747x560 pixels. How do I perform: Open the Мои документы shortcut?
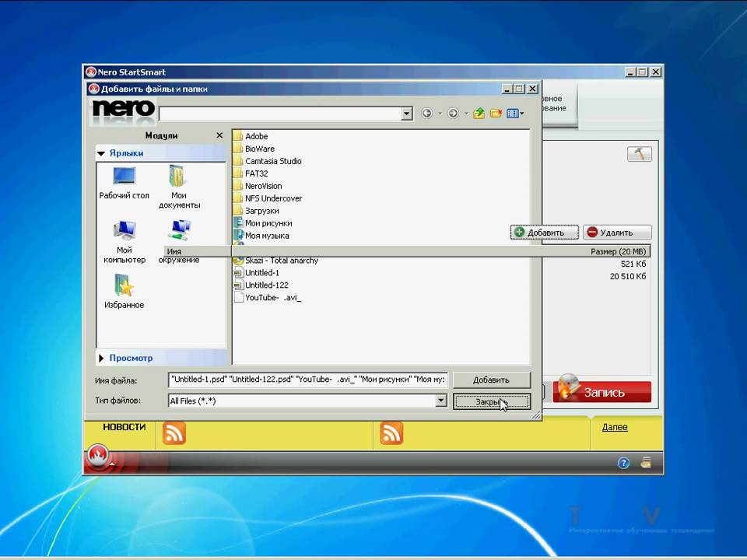click(x=179, y=187)
